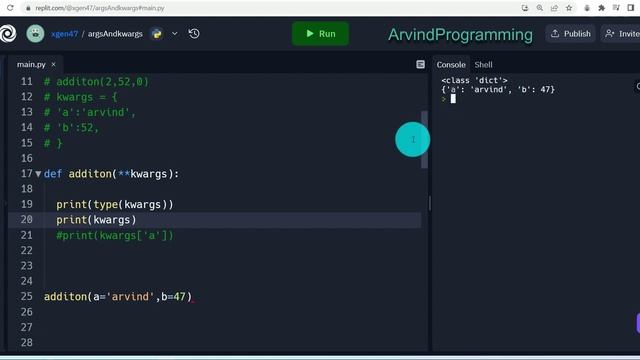Viewport: 640px width, 360px height.
Task: Select the main.py editor tab
Action: (31, 64)
